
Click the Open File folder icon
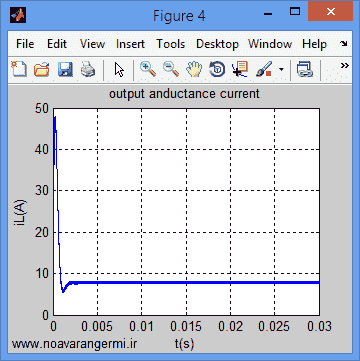42,70
